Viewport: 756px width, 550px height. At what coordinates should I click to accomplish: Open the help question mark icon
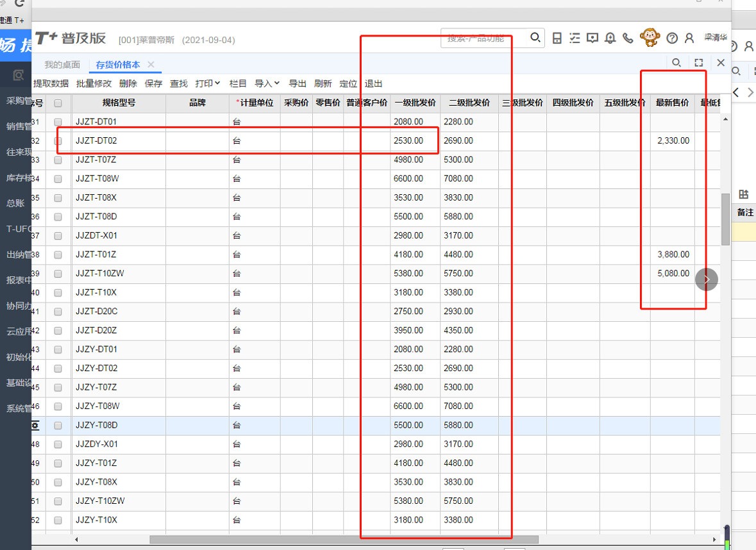(x=672, y=38)
